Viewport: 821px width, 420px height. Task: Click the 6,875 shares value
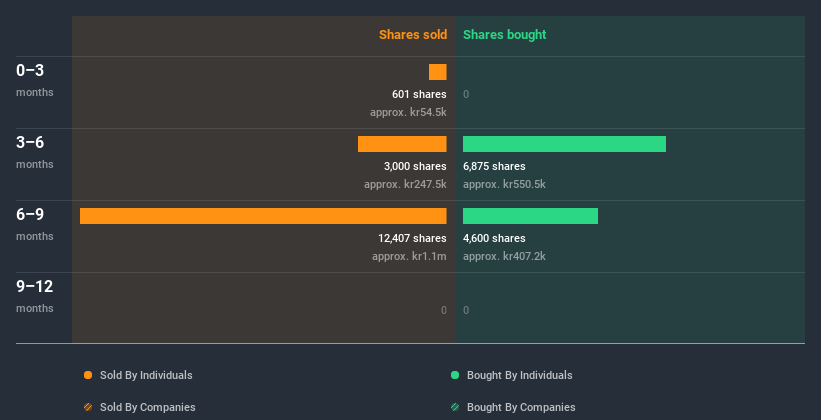click(x=494, y=167)
